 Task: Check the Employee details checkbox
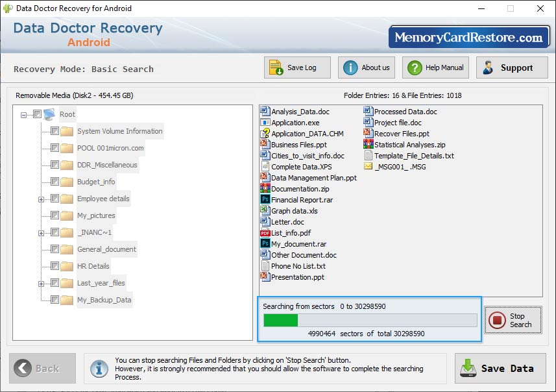pos(54,199)
